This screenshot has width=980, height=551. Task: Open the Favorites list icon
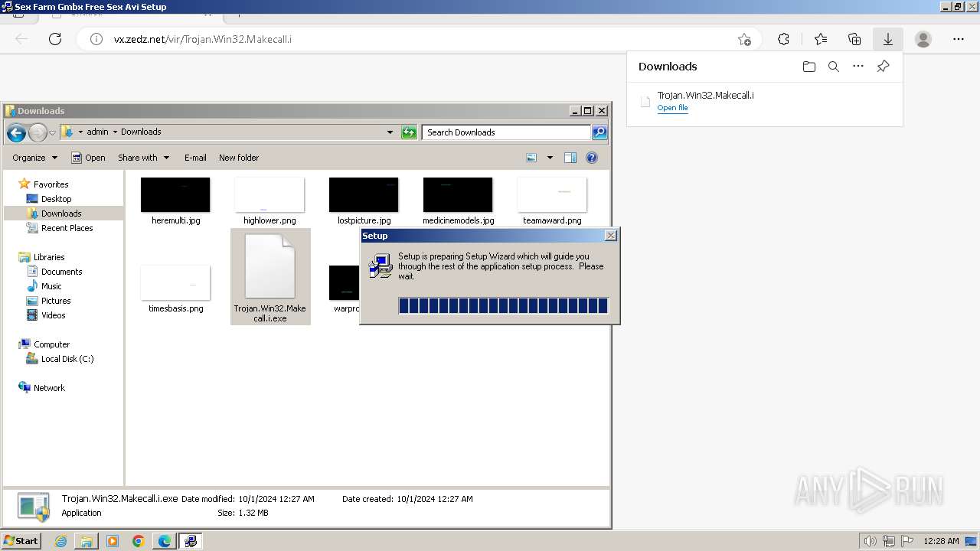821,39
